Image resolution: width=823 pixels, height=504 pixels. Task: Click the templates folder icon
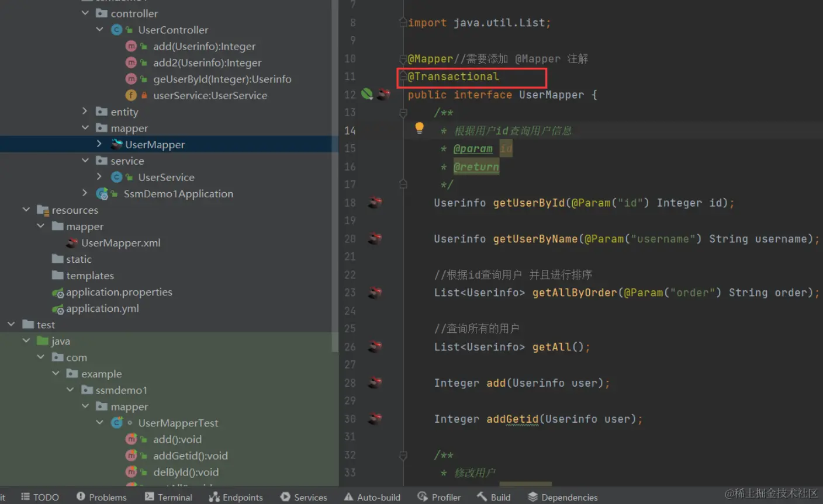(58, 275)
